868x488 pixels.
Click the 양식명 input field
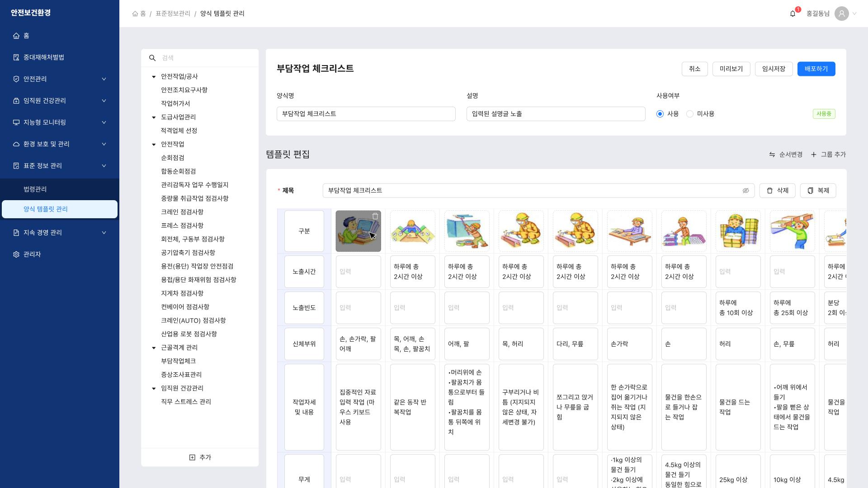[x=366, y=114]
